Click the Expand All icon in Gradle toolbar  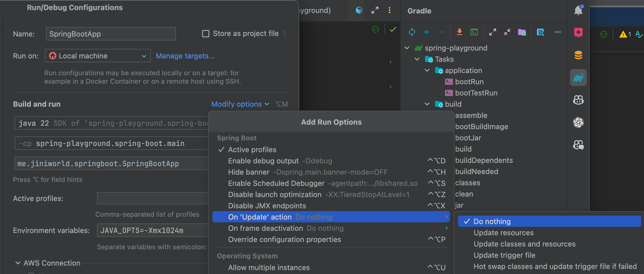493,32
